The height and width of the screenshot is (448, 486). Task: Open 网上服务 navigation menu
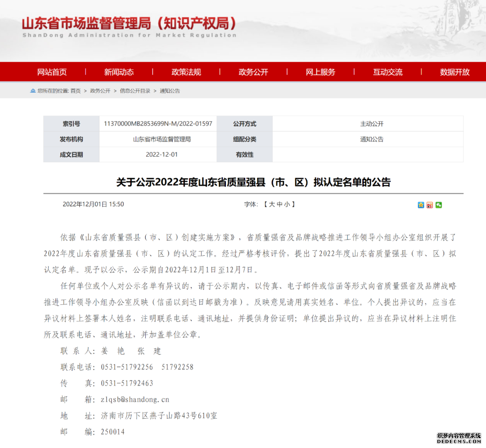(320, 72)
